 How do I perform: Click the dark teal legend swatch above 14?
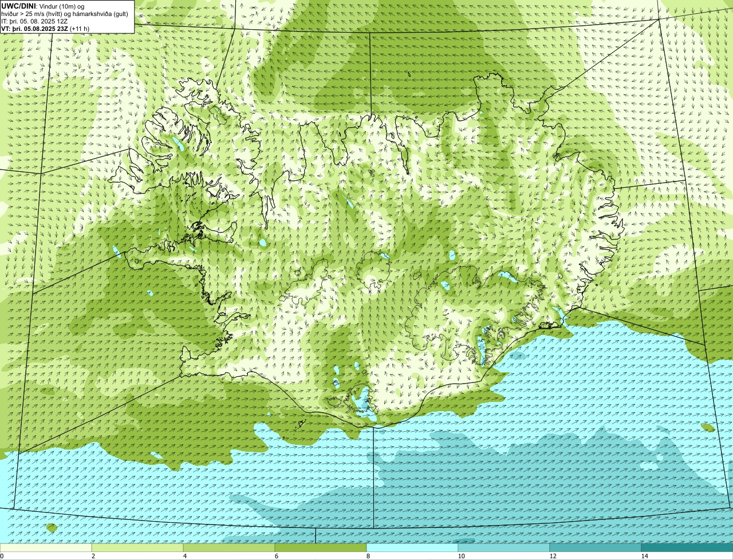pos(687,547)
